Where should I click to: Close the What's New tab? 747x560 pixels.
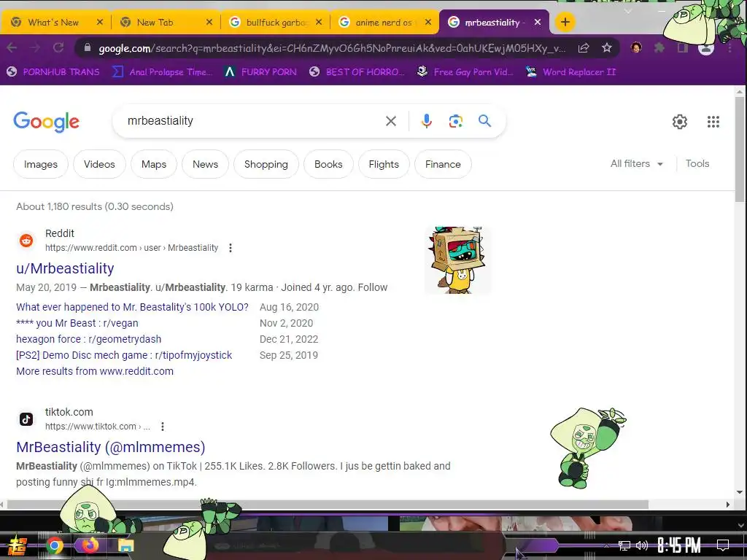click(x=99, y=22)
